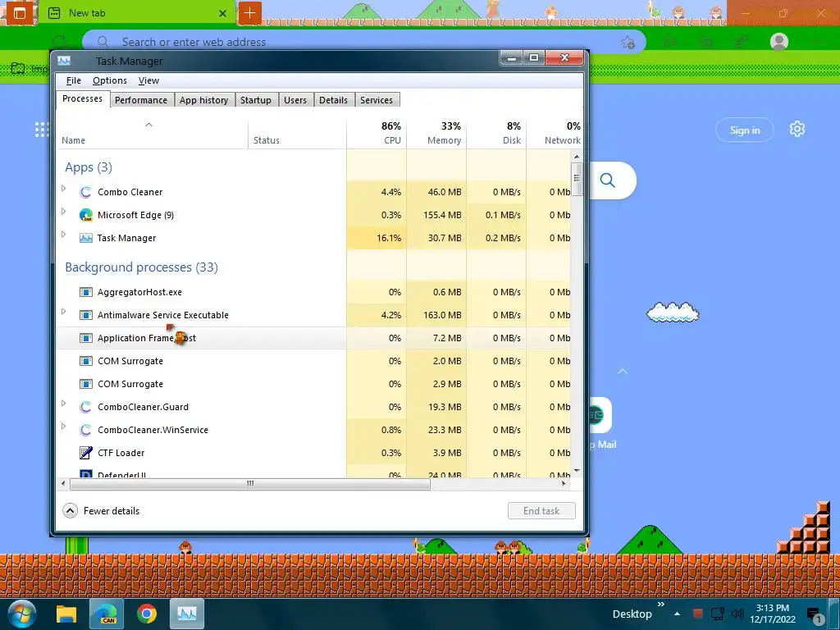Expand the Task Manager process group
This screenshot has width=840, height=630.
click(64, 234)
